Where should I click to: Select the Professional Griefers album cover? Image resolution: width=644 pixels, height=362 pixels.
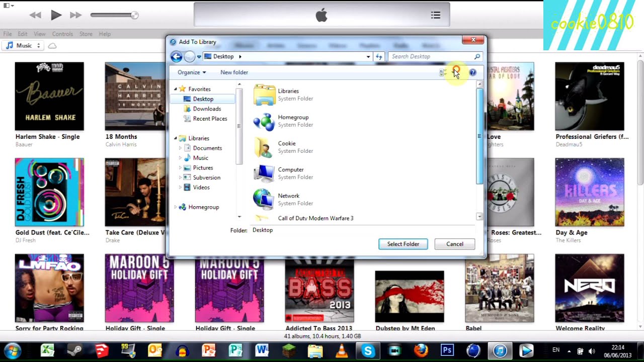tap(590, 96)
